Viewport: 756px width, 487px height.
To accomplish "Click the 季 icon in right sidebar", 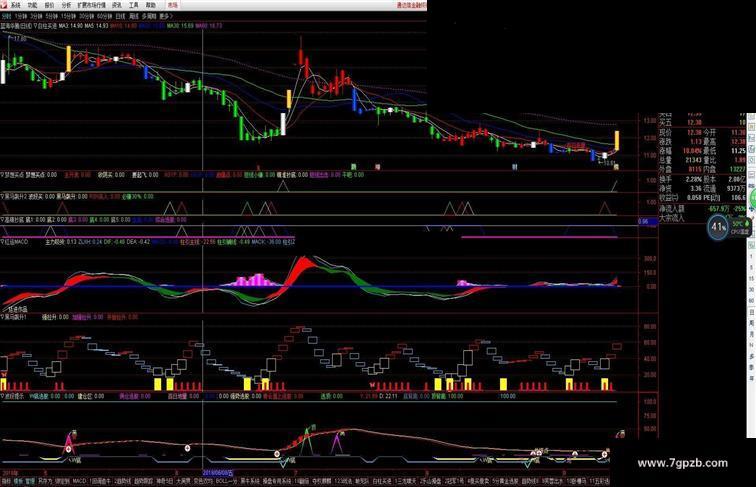I will tap(751, 367).
